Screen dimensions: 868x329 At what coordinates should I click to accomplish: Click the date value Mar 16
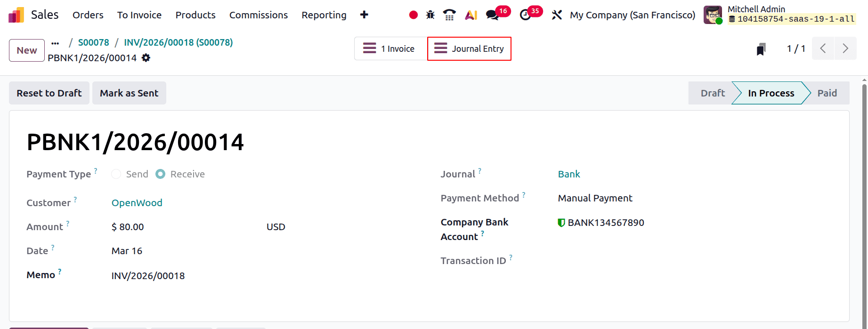pos(127,251)
